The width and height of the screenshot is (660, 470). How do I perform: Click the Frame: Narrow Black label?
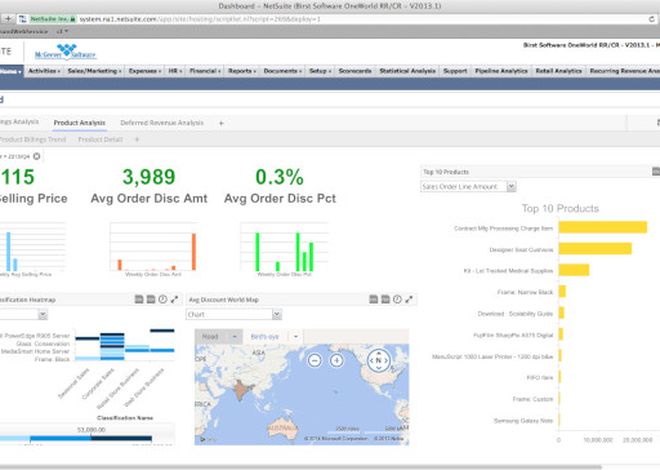coord(525,292)
